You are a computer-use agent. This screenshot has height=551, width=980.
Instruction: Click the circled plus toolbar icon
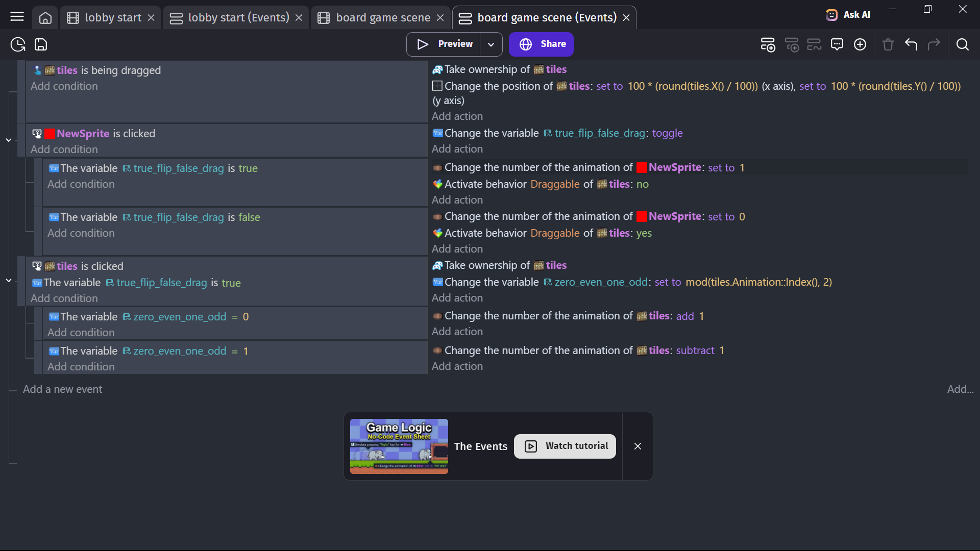coord(860,44)
